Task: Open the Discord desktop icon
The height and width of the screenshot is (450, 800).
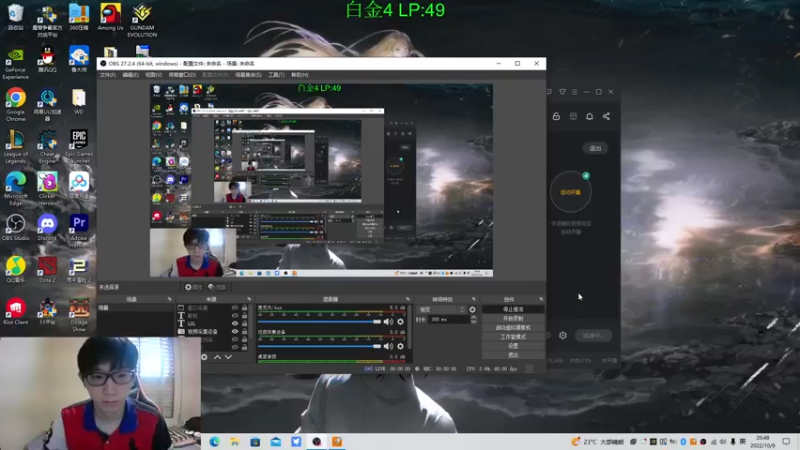Action: (47, 227)
